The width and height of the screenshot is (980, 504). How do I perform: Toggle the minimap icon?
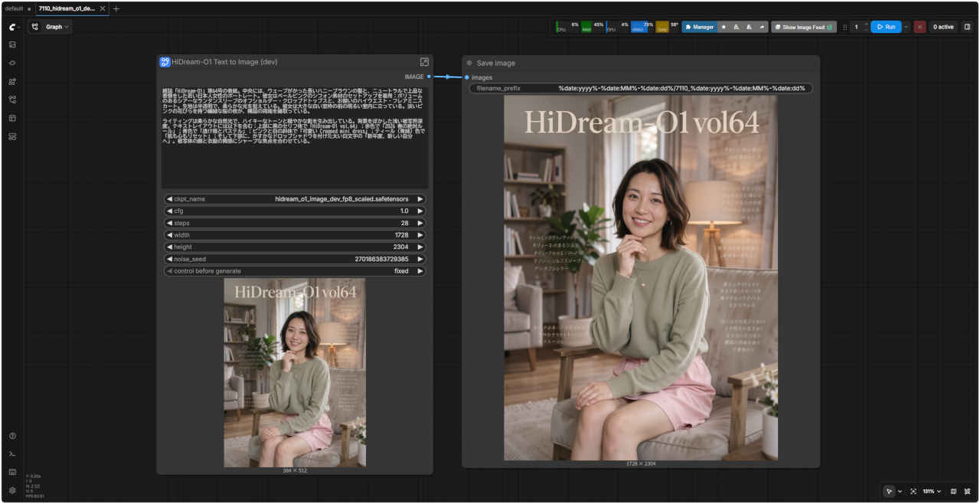[x=953, y=491]
